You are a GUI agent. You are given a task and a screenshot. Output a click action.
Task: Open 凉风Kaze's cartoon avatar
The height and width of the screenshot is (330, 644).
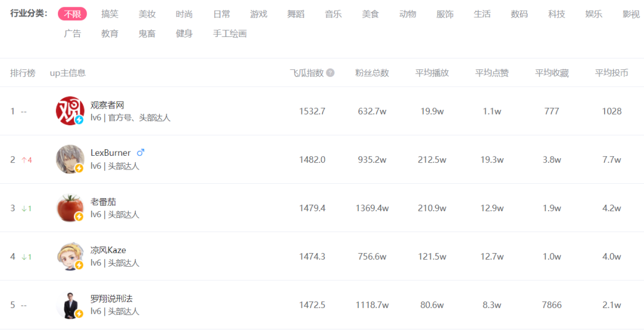click(x=70, y=256)
